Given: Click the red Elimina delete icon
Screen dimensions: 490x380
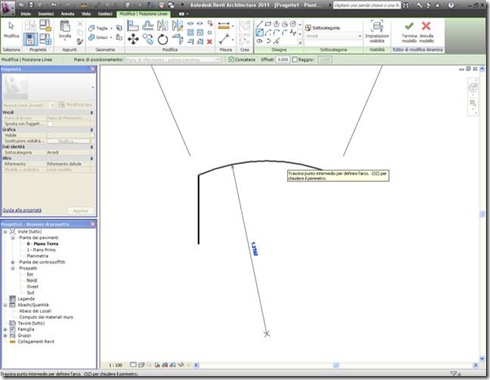Looking at the screenshot, I should tap(210, 42).
